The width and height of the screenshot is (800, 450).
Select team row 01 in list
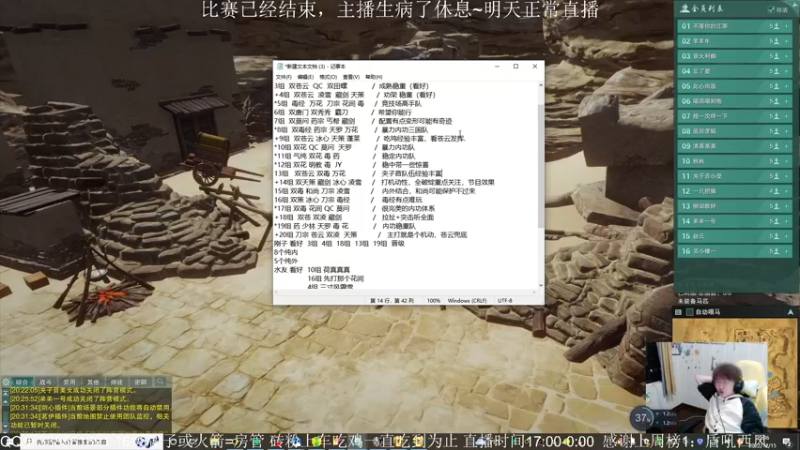(734, 26)
